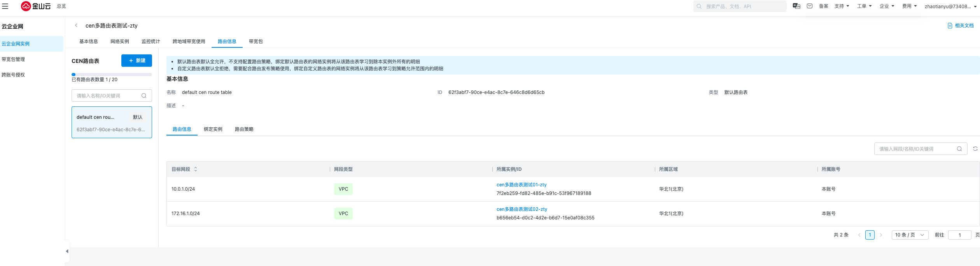Open the cen多路由表测试01-zty instance link
Screen dimensions: 980x266
coord(521,185)
